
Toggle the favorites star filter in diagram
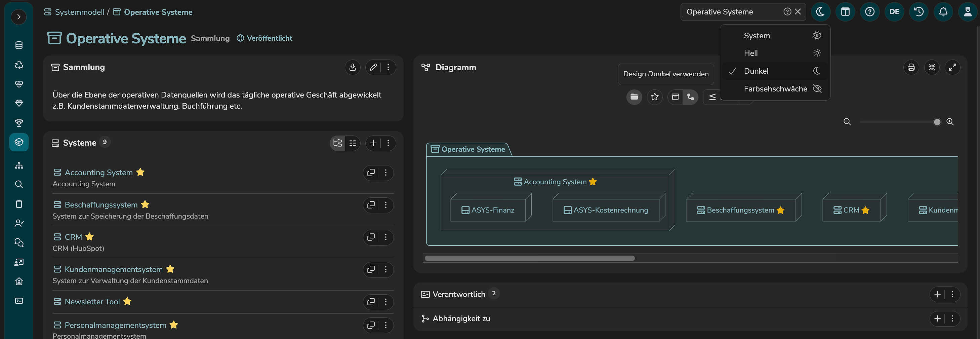[654, 97]
